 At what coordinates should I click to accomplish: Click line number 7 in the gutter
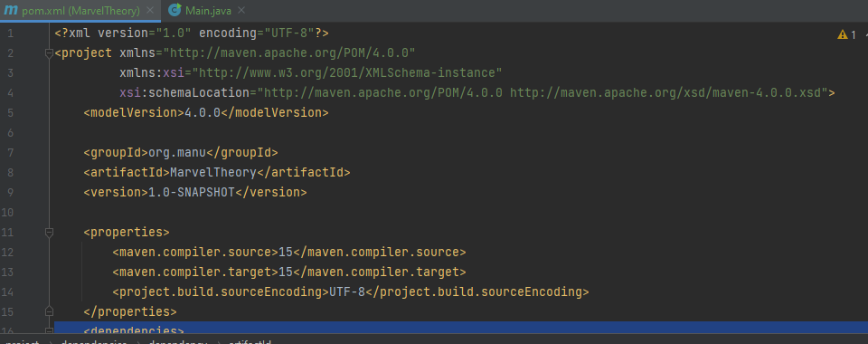point(11,152)
